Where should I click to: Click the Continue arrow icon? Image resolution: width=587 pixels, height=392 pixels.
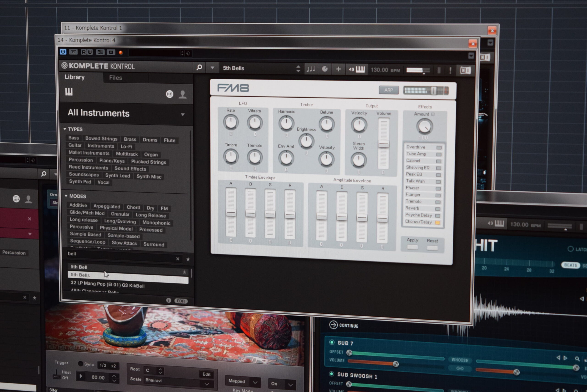(x=333, y=325)
